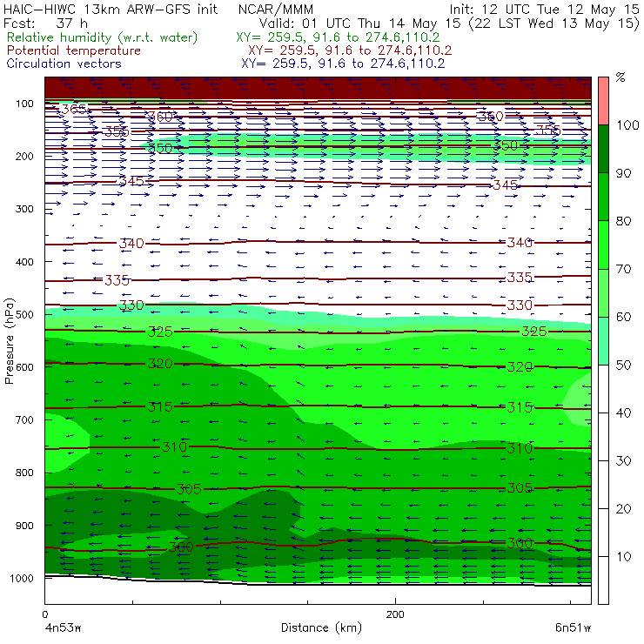Click the right-hand 310 contour label
Image resolution: width=644 pixels, height=644 pixels.
(520, 448)
